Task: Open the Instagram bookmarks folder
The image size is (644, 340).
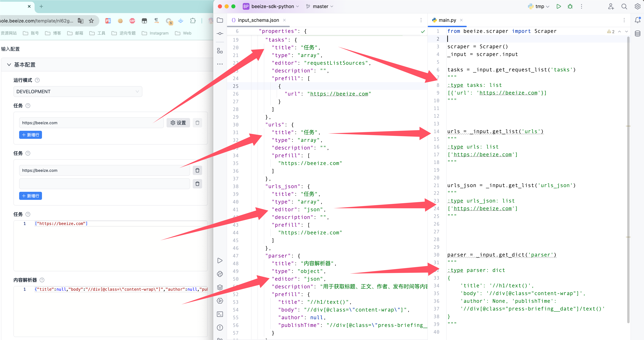Action: 155,33
